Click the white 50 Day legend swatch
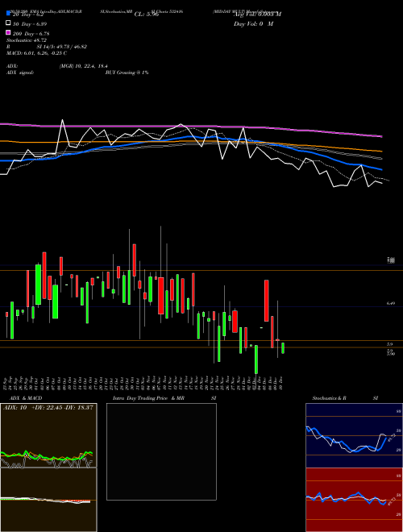Image resolution: width=403 pixels, height=532 pixels. click(8, 23)
